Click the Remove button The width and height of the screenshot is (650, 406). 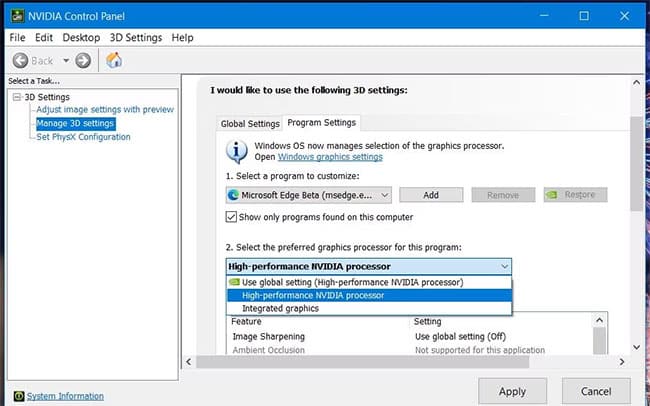(x=503, y=194)
